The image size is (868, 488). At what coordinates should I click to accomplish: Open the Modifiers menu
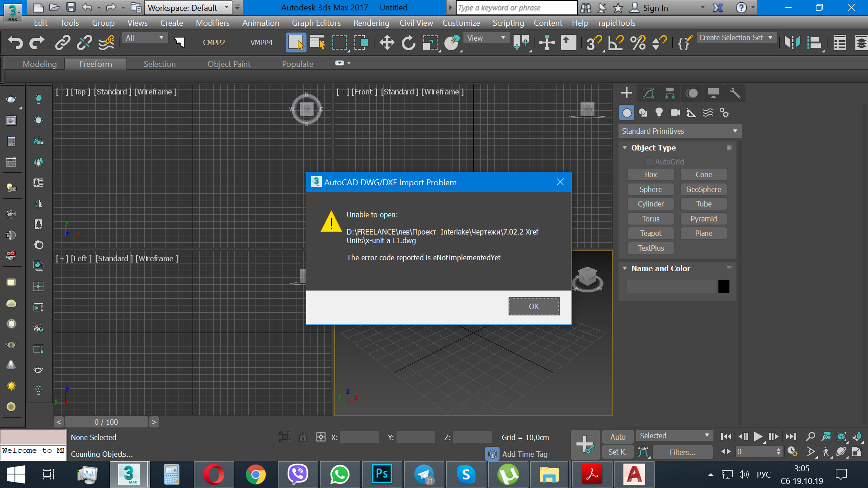point(212,23)
